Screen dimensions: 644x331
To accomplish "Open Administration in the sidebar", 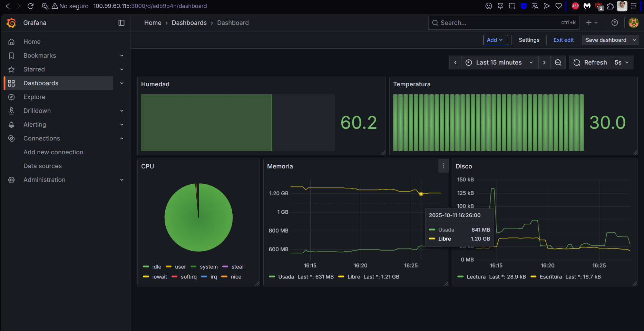I will coord(44,180).
